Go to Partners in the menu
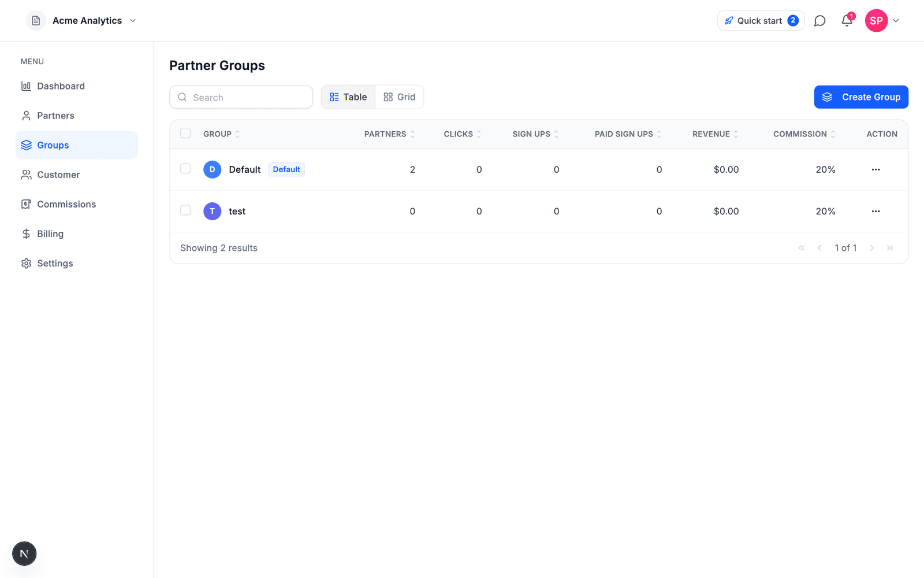 click(x=77, y=116)
